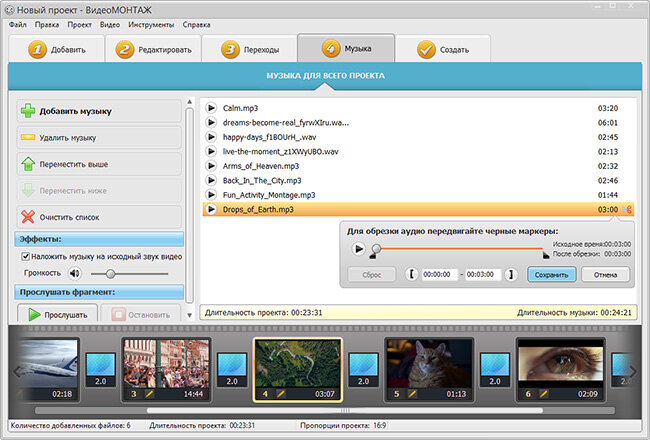Toggle Наложить музыку на исходный звук видео checkbox

coord(25,257)
